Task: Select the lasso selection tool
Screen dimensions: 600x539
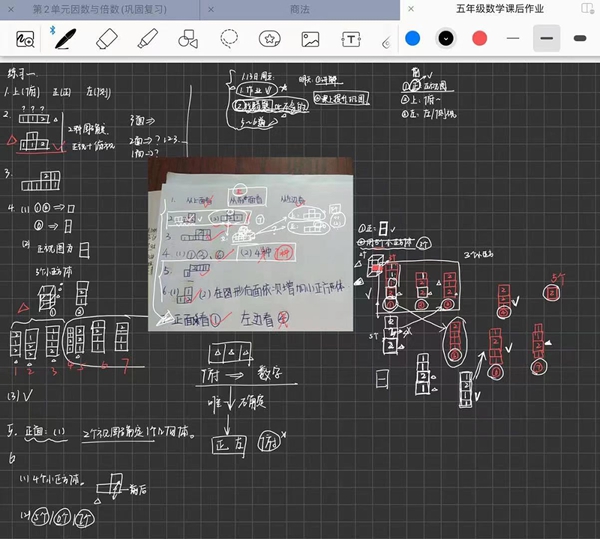Action: 229,39
